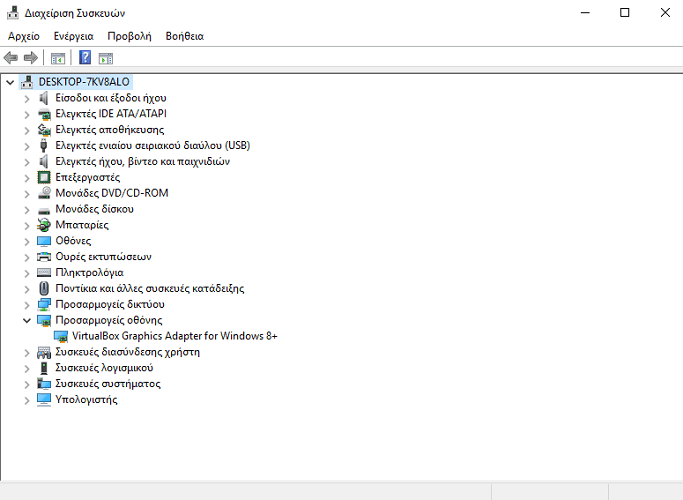This screenshot has width=683, height=500.
Task: Click the Ελεγκτές αποθήκευσης icon
Action: pyautogui.click(x=44, y=130)
